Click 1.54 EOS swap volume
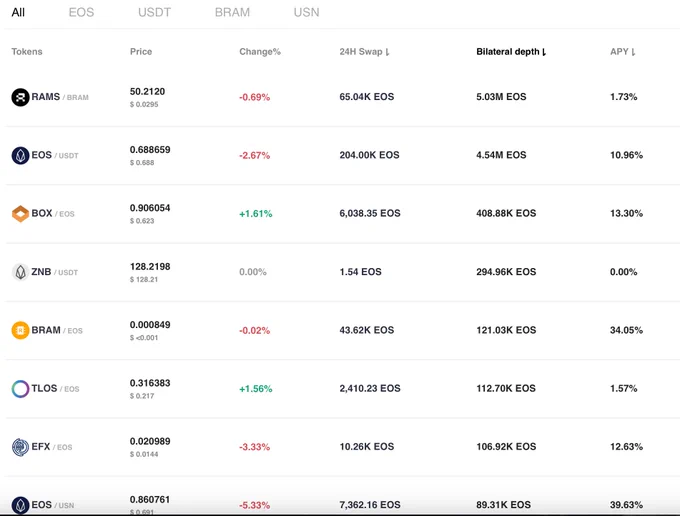Image resolution: width=680 pixels, height=516 pixels. click(360, 272)
